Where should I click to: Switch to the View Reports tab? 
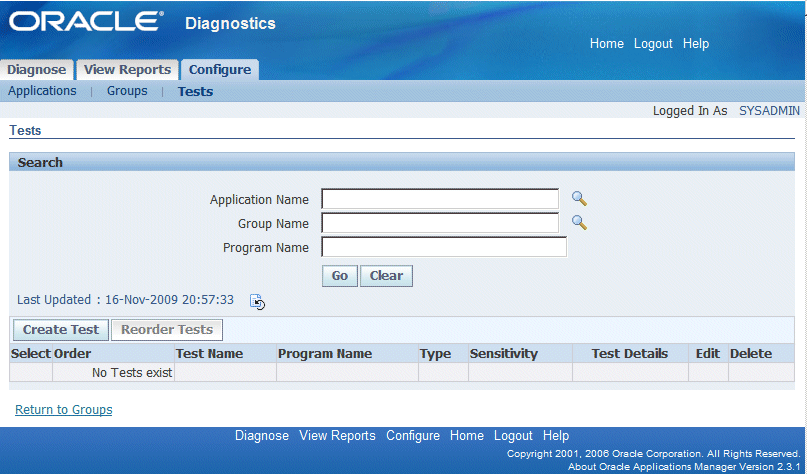pos(127,69)
